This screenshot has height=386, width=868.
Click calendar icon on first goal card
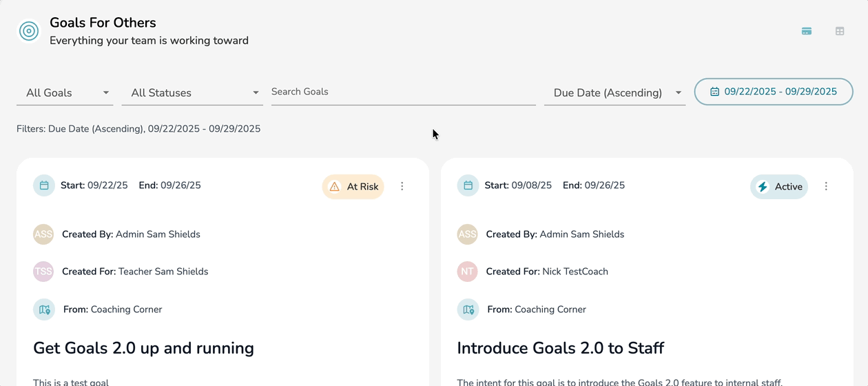[44, 185]
